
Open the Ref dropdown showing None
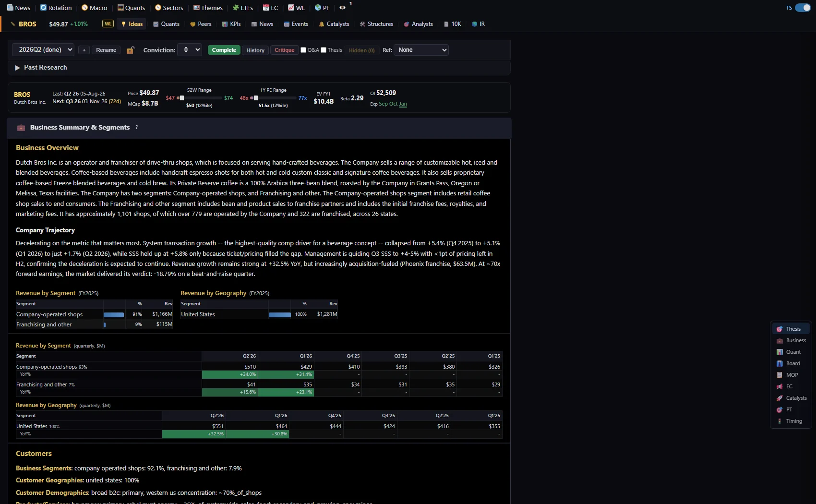tap(421, 49)
